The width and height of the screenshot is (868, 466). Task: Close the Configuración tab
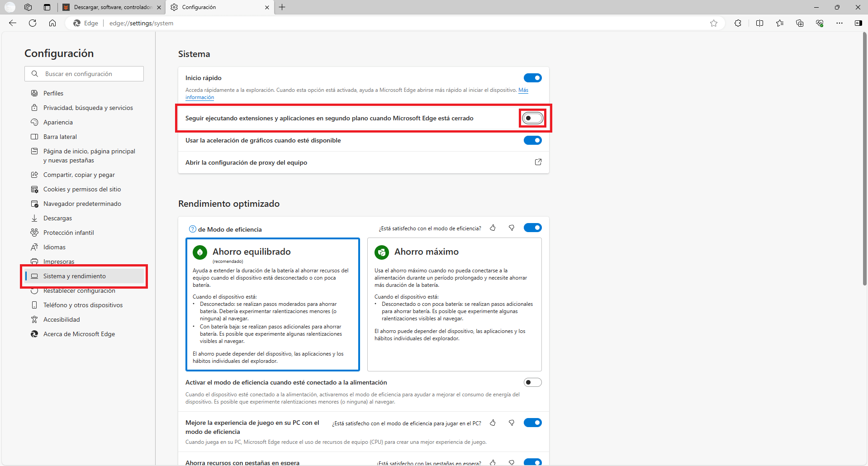pos(267,7)
